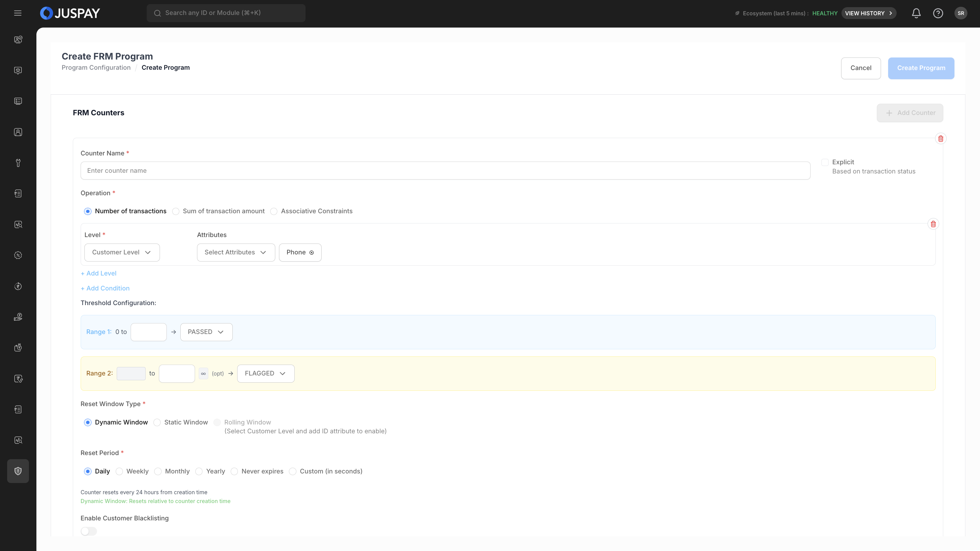Expand VIEW HISTORY in the top bar
Viewport: 980px width, 551px height.
click(869, 13)
